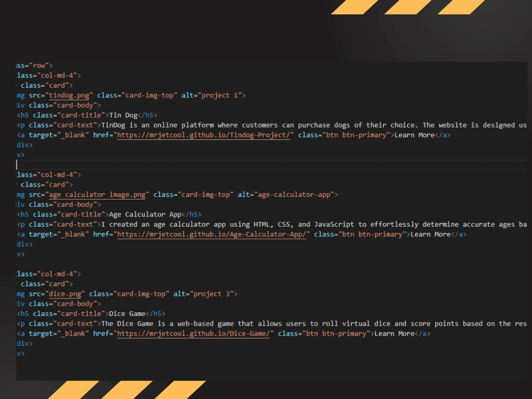Click the age calculator image.png source path
532x399 pixels.
click(x=97, y=195)
